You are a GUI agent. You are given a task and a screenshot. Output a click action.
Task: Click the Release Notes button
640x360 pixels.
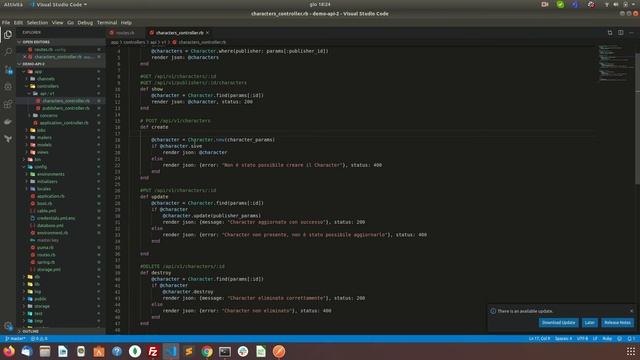click(x=618, y=323)
